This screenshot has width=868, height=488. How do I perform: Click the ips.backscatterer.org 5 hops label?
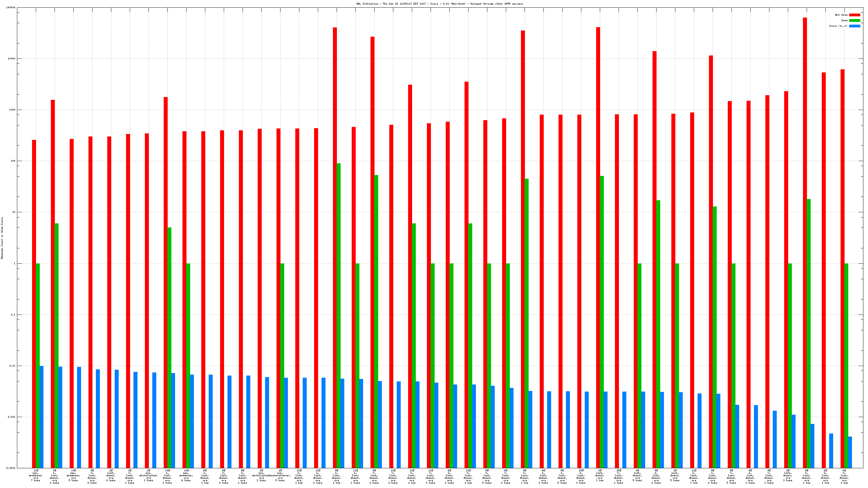(280, 475)
